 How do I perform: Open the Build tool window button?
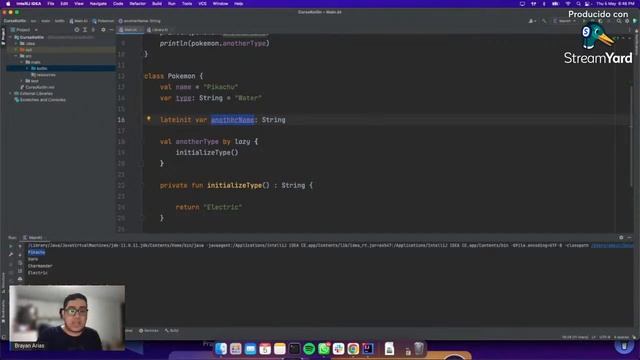click(x=172, y=331)
